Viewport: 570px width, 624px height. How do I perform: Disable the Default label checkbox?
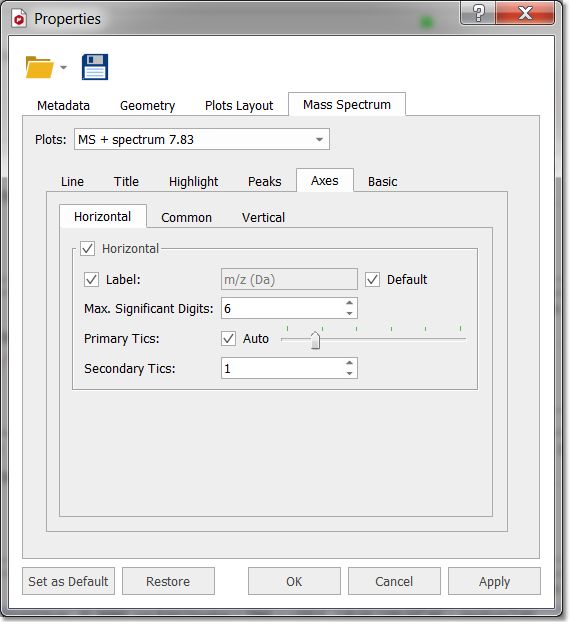point(373,279)
